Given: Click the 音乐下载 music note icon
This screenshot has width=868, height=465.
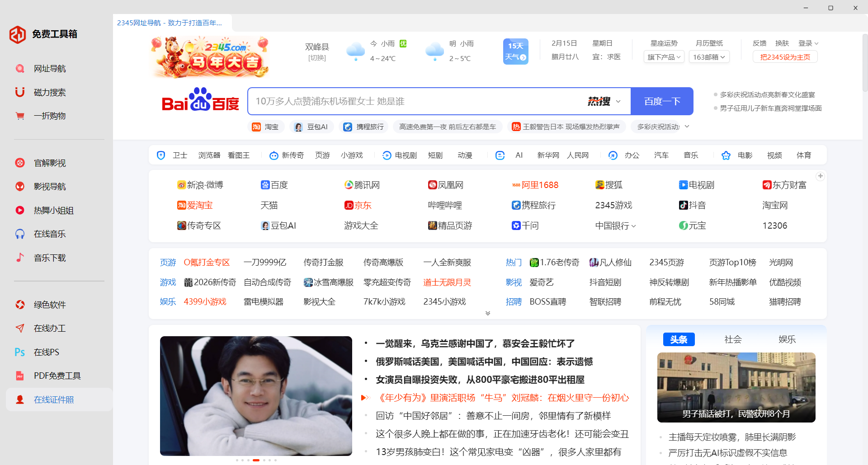Looking at the screenshot, I should pyautogui.click(x=20, y=258).
